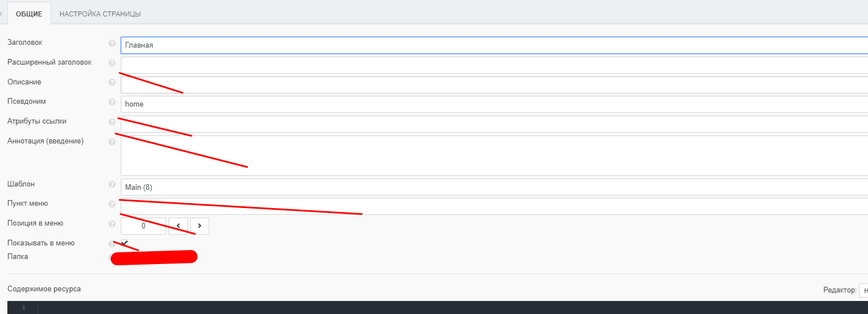Click help icon next to Псевдоним
The width and height of the screenshot is (868, 314).
(112, 102)
